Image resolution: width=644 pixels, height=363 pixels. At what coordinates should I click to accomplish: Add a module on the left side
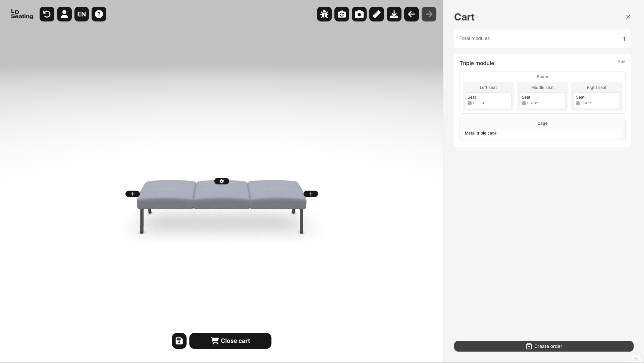(132, 194)
